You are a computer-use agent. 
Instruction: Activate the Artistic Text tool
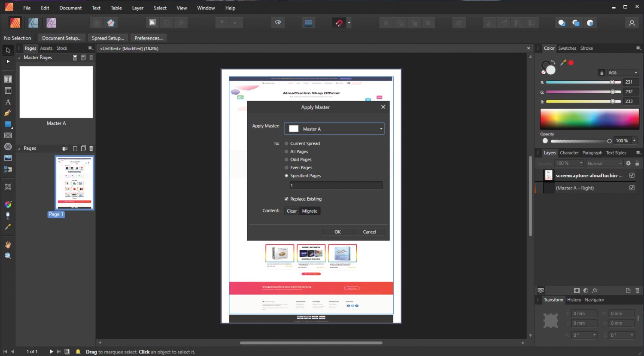point(8,102)
